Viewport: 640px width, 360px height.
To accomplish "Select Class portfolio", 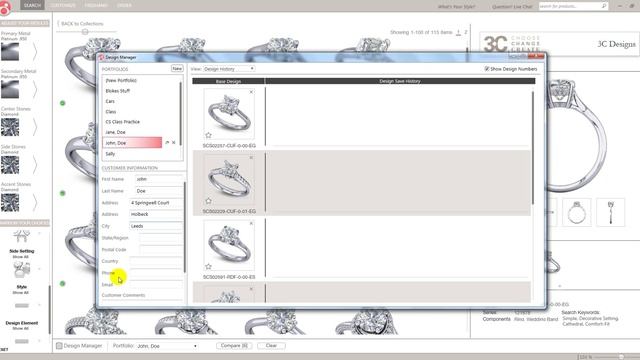I will [x=111, y=111].
